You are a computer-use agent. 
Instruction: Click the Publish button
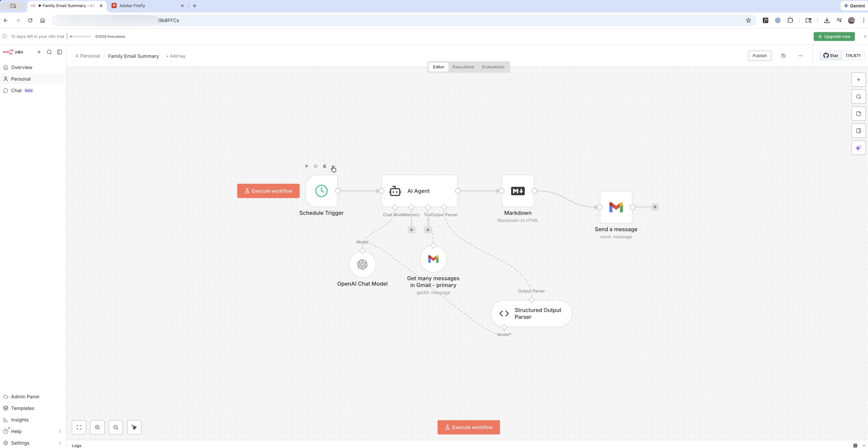click(x=759, y=56)
